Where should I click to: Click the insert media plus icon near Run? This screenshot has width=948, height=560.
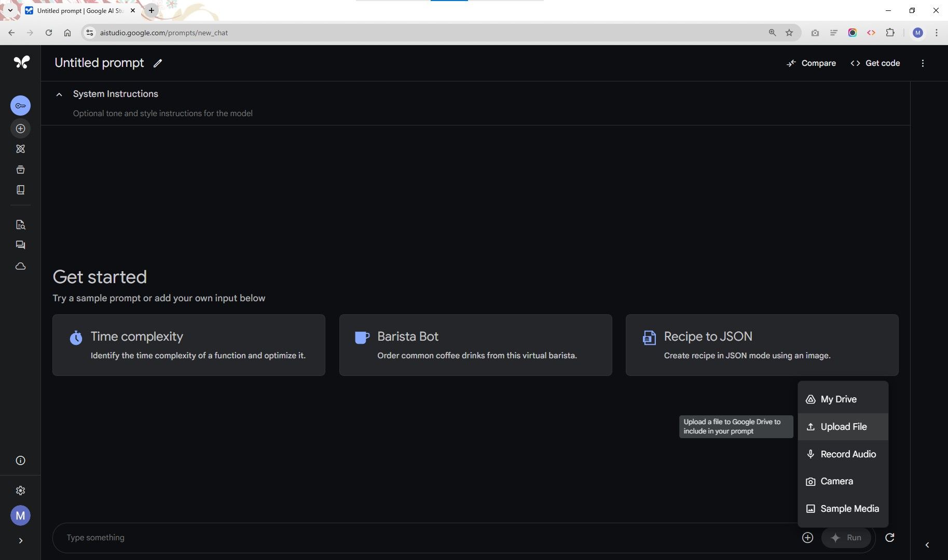pos(807,538)
